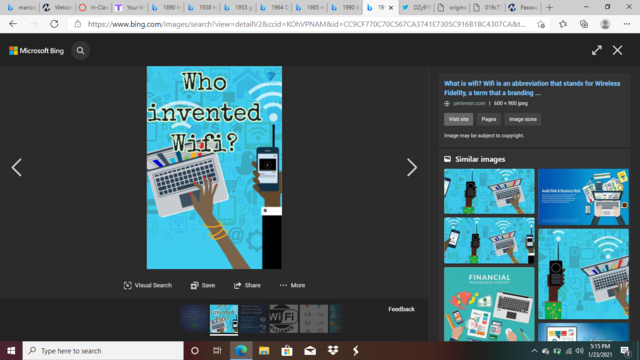Switch to the '1990' Bing tab

345,7
